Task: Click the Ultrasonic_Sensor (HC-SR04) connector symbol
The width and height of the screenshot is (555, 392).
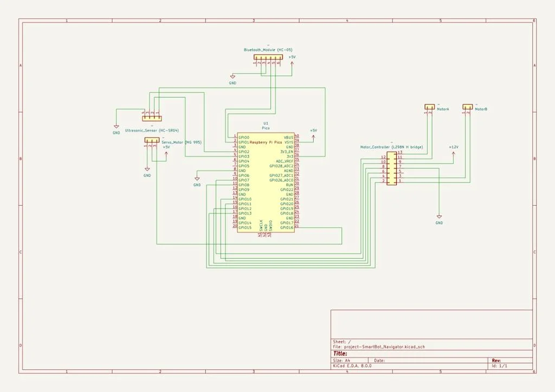Action: click(152, 118)
